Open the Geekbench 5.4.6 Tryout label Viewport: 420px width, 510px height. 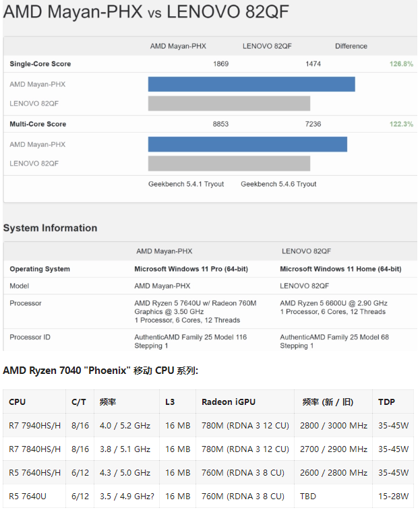coord(278,184)
